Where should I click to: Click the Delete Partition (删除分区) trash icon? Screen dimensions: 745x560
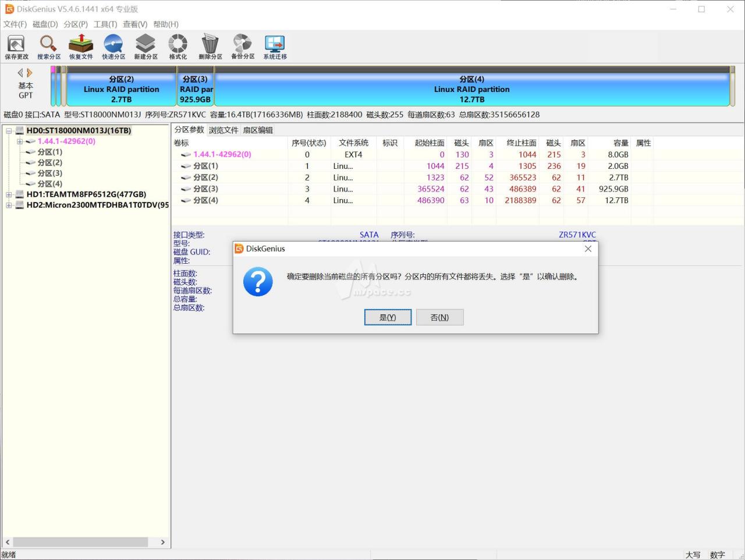(210, 47)
